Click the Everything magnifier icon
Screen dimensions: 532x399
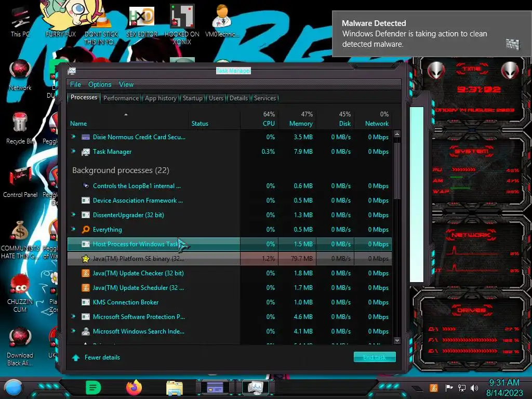click(x=86, y=229)
